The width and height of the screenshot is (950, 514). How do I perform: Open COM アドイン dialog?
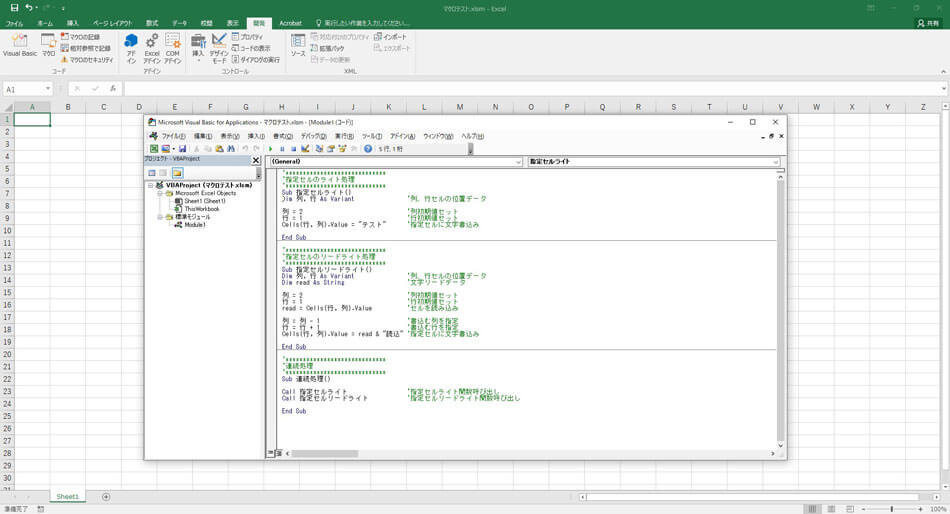coord(173,48)
